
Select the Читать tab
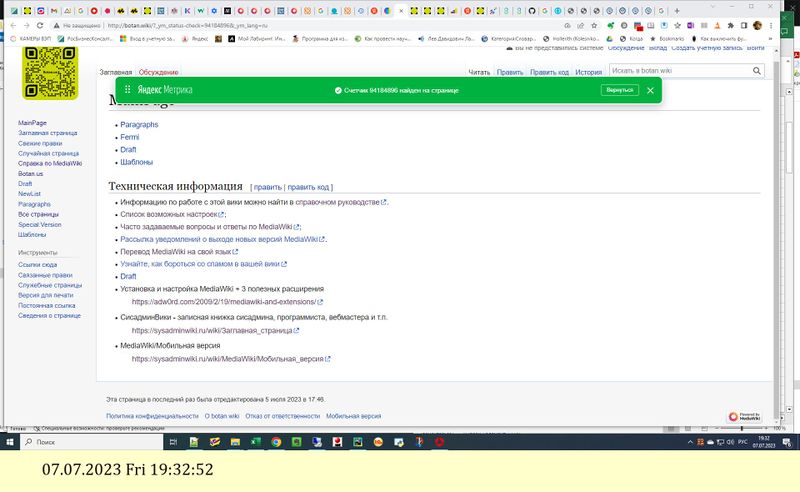point(479,72)
